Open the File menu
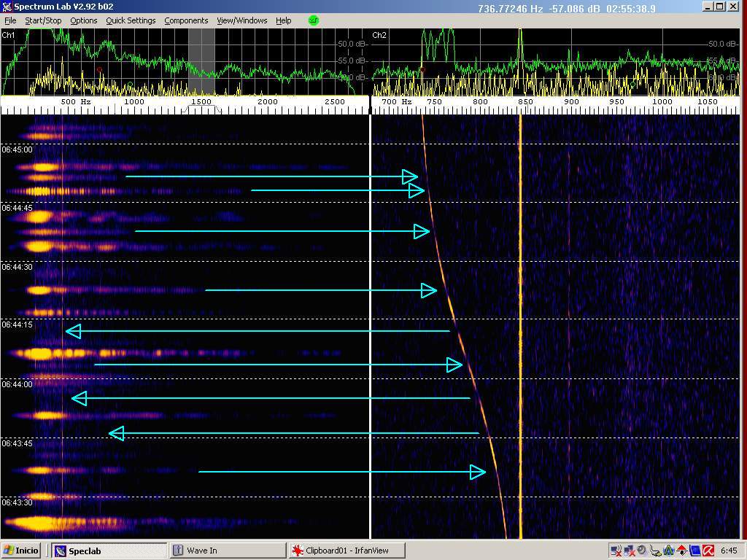 (x=10, y=20)
